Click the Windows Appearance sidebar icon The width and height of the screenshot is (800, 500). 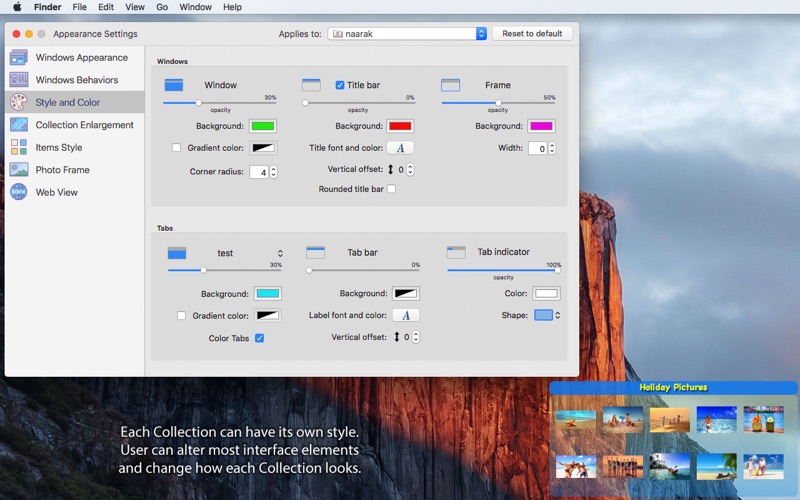19,58
